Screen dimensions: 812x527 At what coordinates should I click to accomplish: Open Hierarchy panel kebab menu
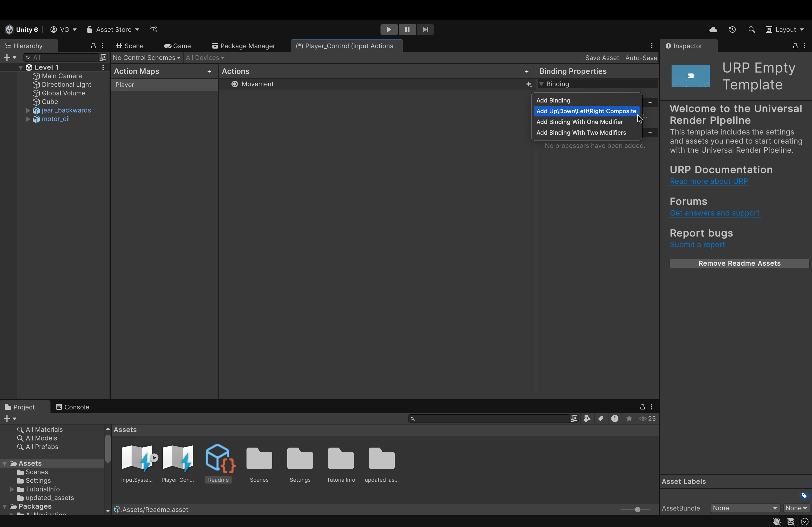102,46
